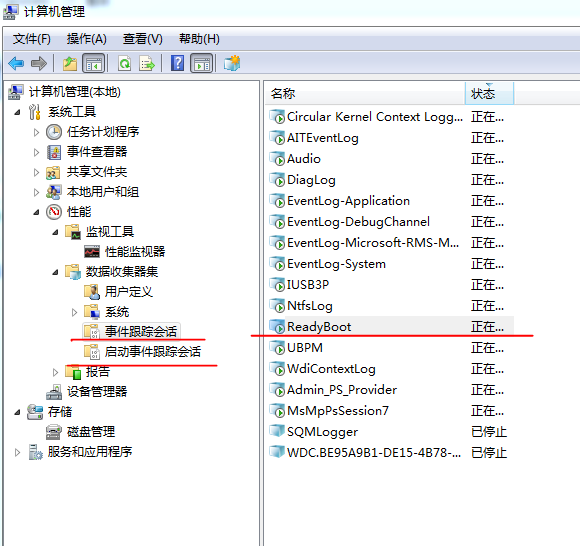The width and height of the screenshot is (580, 546).
Task: Open the blue Help question mark icon
Action: point(178,63)
